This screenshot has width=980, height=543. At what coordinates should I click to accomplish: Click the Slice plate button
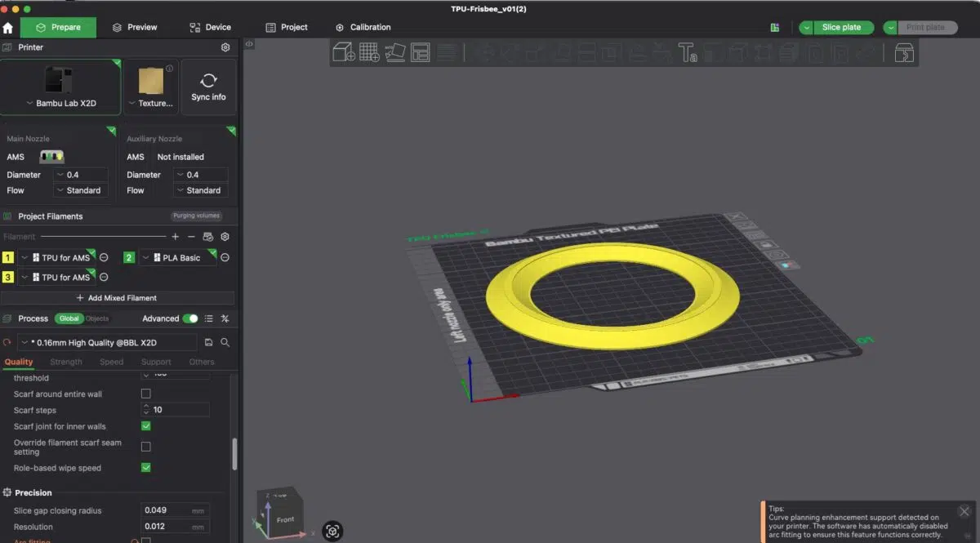click(x=843, y=28)
